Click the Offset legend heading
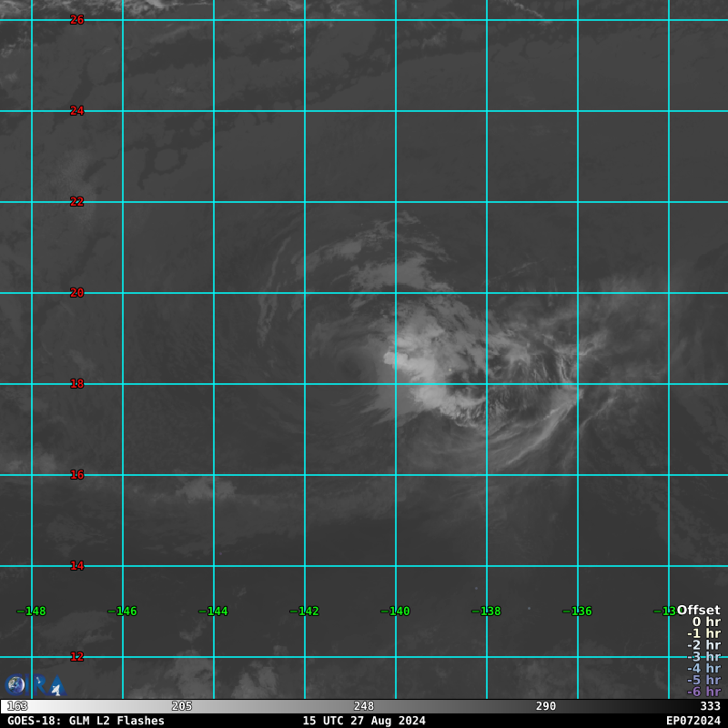 698,611
